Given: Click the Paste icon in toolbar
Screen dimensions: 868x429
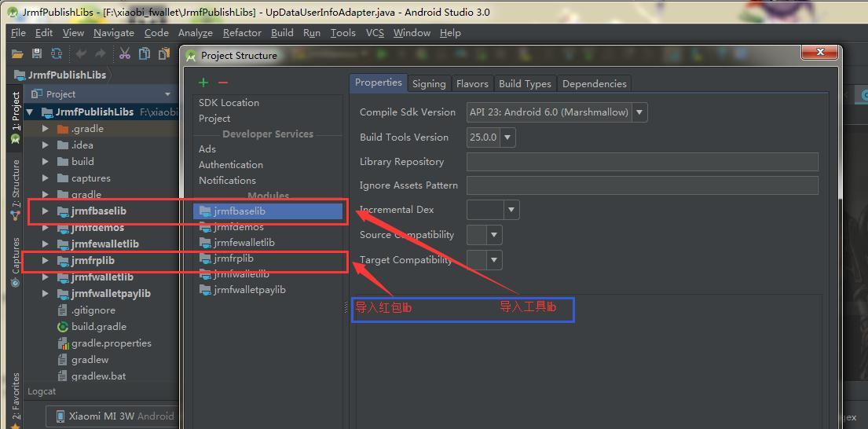Looking at the screenshot, I should coord(164,53).
